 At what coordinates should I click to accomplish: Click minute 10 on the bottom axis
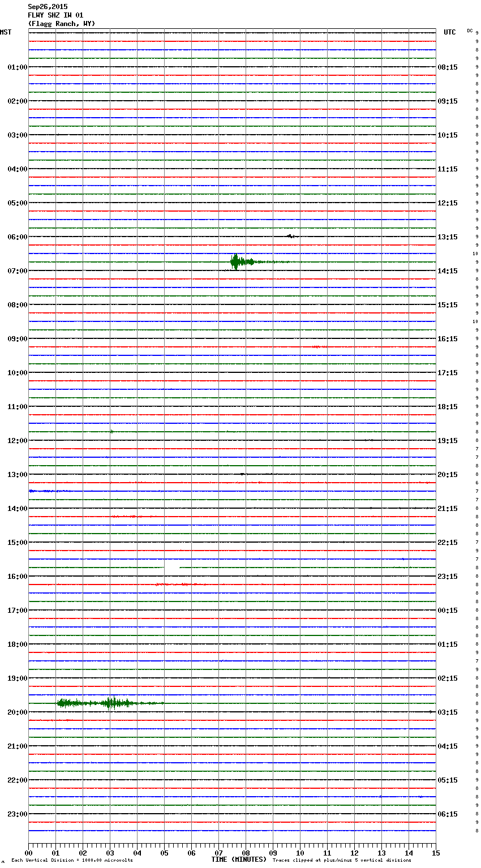300,853
